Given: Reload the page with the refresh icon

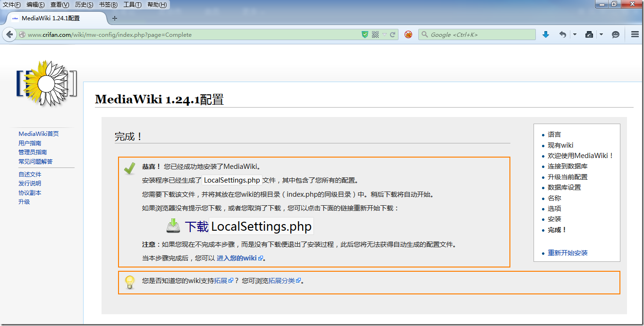Looking at the screenshot, I should [392, 34].
